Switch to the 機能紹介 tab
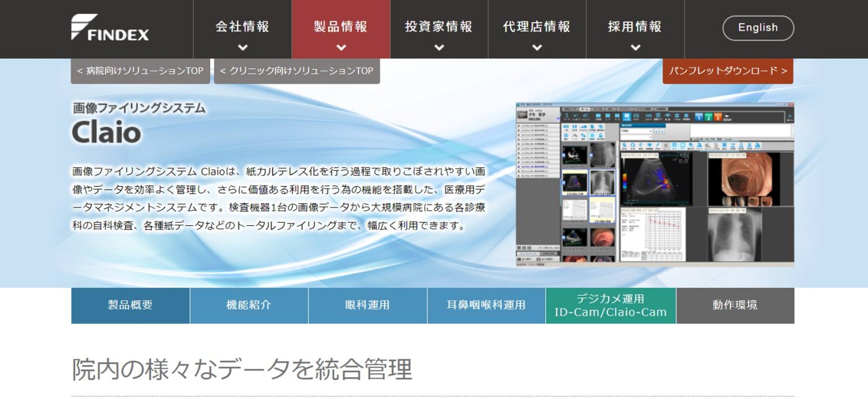The height and width of the screenshot is (406, 868). point(249,305)
